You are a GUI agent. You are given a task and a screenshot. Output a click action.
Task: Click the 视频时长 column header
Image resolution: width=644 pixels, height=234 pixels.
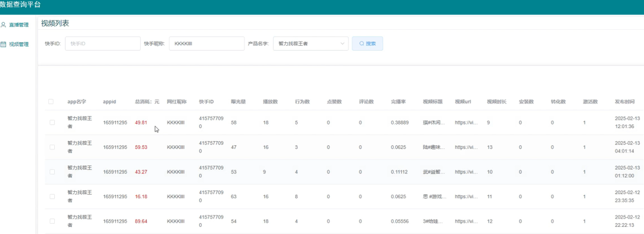point(497,102)
